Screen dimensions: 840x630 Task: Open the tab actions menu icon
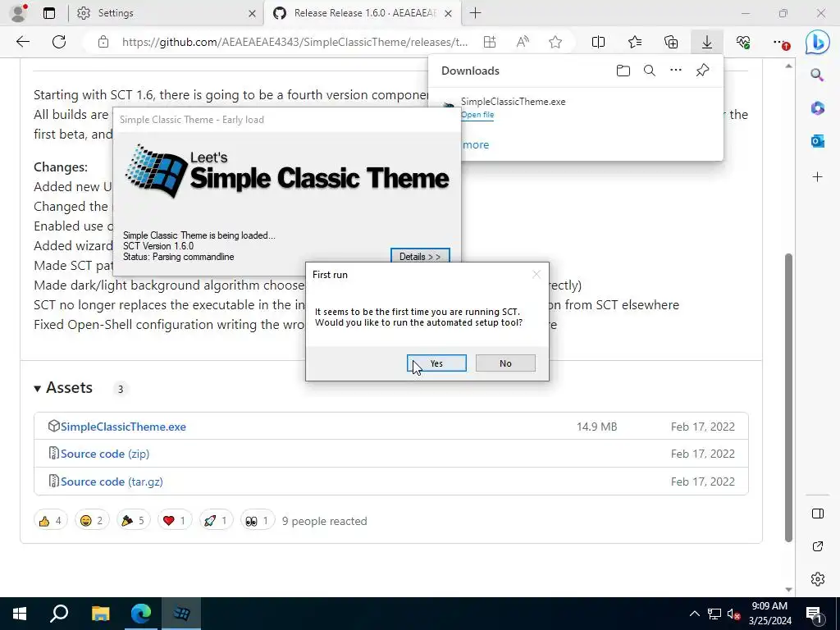(49, 13)
